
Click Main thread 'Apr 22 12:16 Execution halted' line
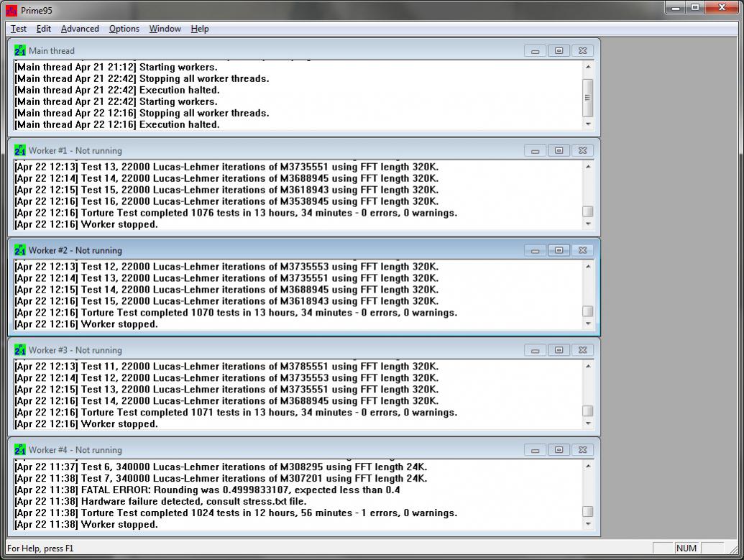coord(117,124)
